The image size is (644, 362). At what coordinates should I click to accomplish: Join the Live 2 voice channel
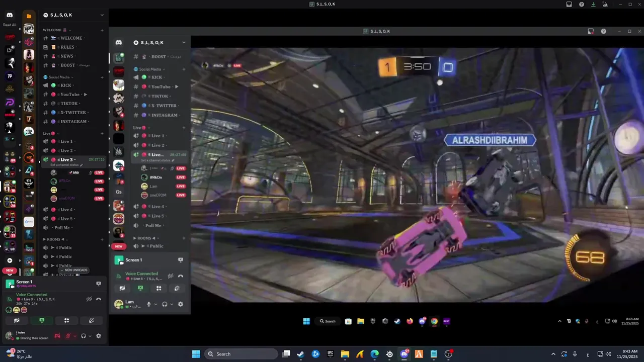click(74, 151)
